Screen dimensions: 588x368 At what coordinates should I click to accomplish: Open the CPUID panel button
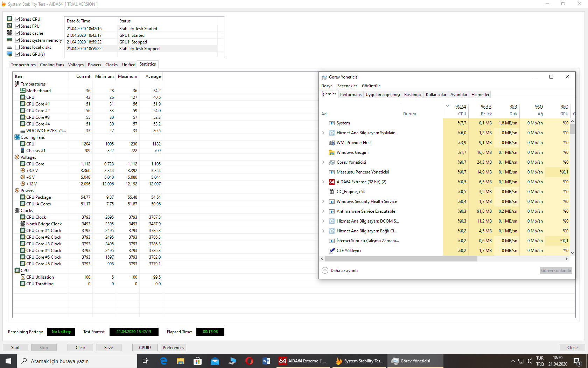(x=145, y=348)
